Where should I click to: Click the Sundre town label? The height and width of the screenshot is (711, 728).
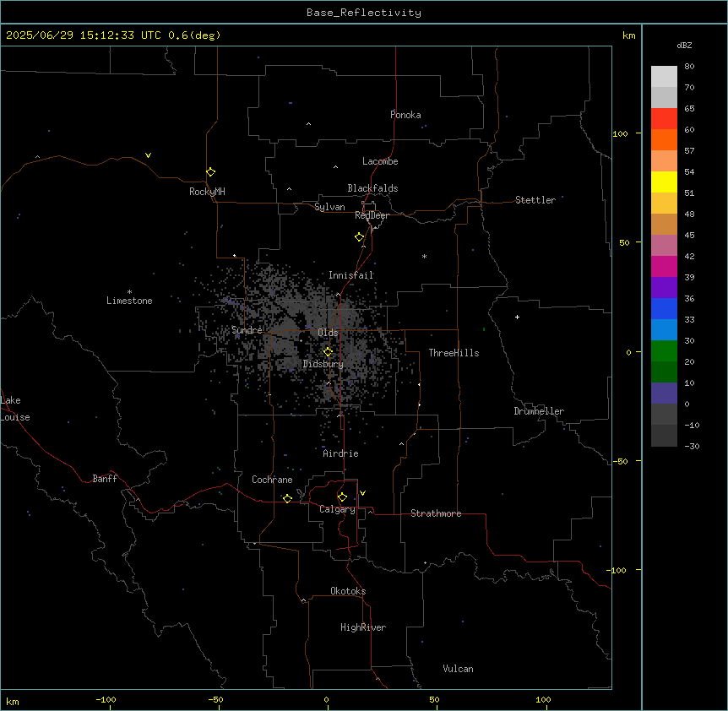247,330
